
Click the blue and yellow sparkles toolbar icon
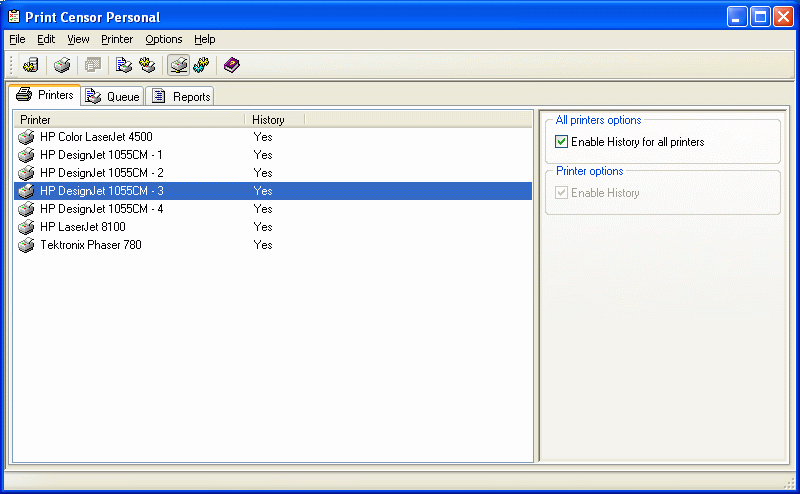pyautogui.click(x=202, y=65)
